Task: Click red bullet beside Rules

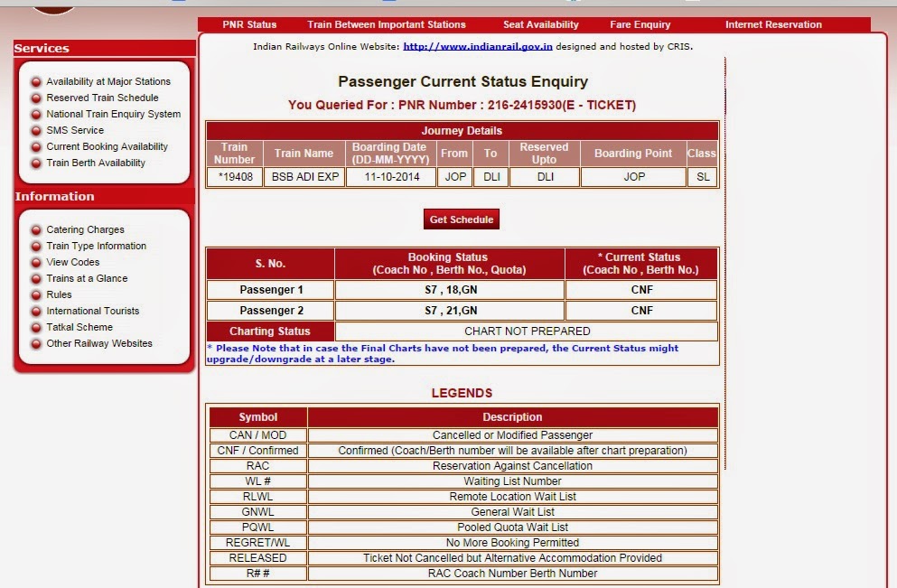Action: [36, 295]
